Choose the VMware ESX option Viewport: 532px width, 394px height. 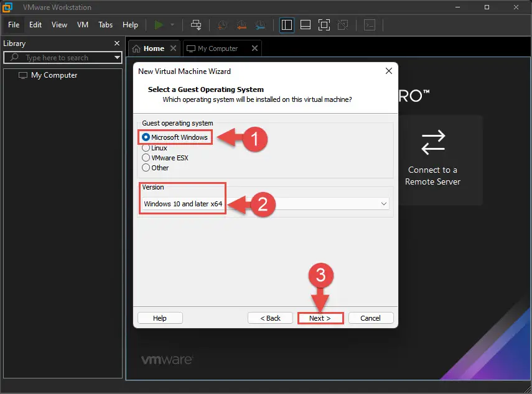[x=146, y=157]
